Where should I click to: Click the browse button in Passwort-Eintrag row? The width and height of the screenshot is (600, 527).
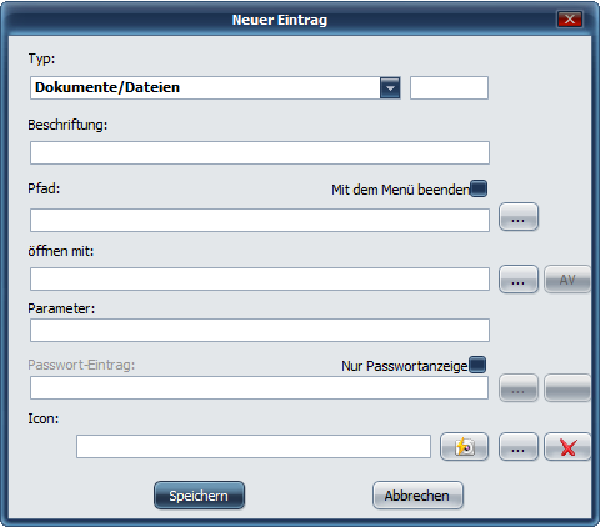[x=518, y=388]
